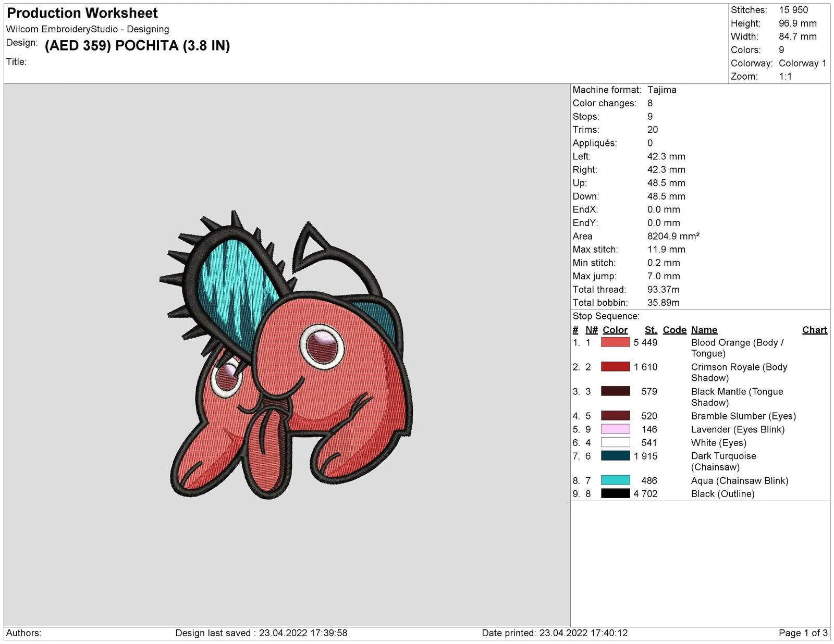Screen dimensions: 834x644
Task: Click the Trims value '20'
Action: click(x=653, y=130)
